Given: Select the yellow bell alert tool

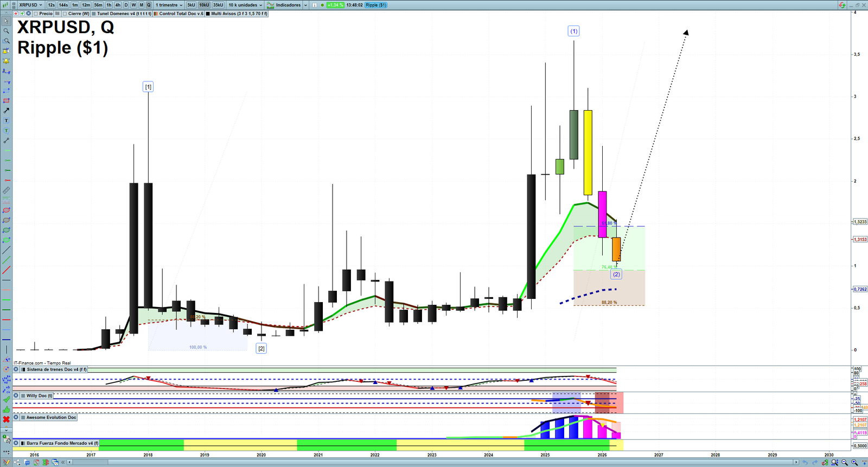Looking at the screenshot, I should [7, 61].
